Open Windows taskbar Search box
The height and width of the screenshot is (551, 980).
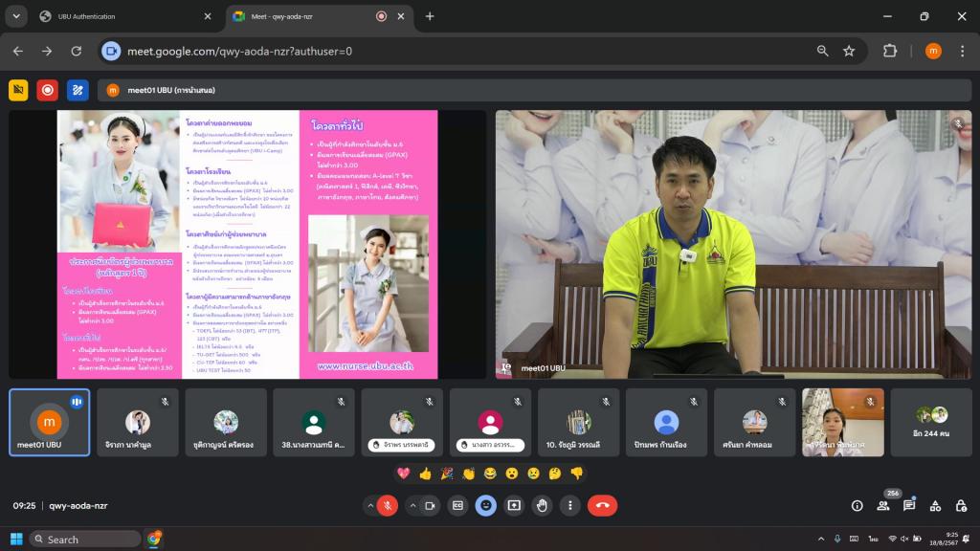84,539
